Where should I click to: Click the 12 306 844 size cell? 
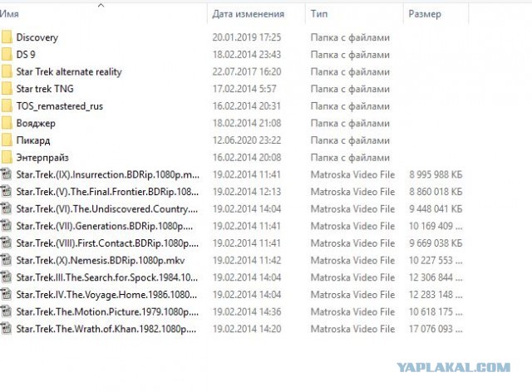(436, 277)
